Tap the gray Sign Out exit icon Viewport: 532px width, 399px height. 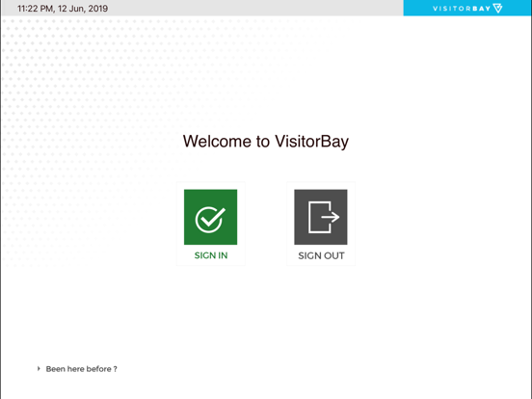[321, 217]
